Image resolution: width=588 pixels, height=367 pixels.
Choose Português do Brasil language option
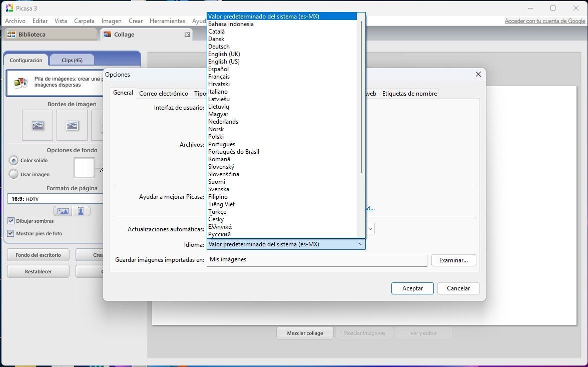[x=282, y=152]
